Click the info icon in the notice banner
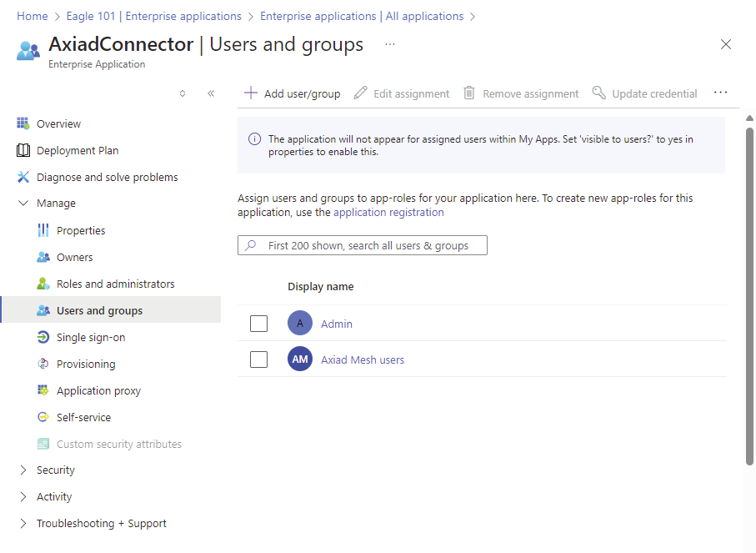 pyautogui.click(x=254, y=139)
